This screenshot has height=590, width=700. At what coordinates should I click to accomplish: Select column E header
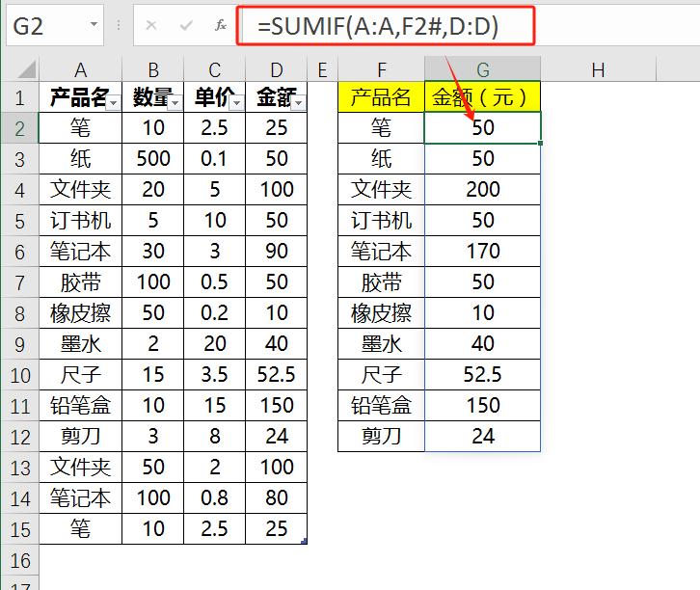322,69
